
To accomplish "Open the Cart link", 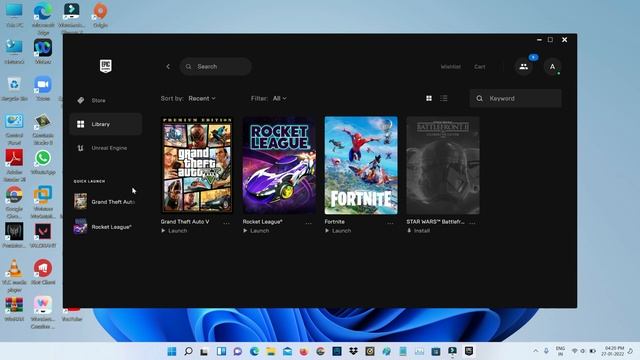I will (x=480, y=67).
